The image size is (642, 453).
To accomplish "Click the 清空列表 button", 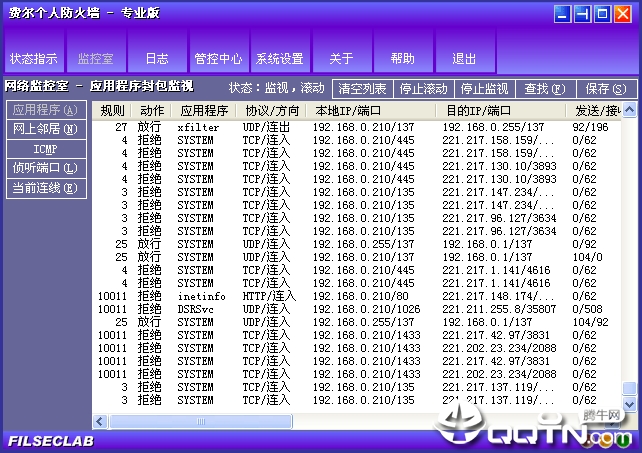I will pos(362,88).
